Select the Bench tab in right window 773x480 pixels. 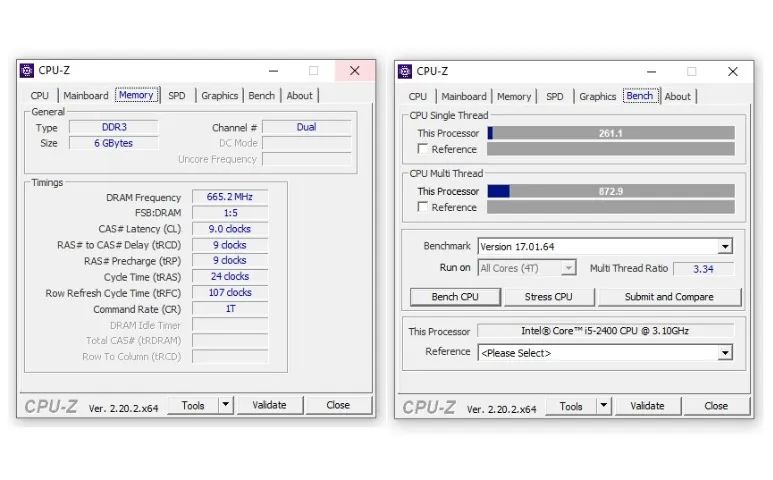[x=640, y=96]
